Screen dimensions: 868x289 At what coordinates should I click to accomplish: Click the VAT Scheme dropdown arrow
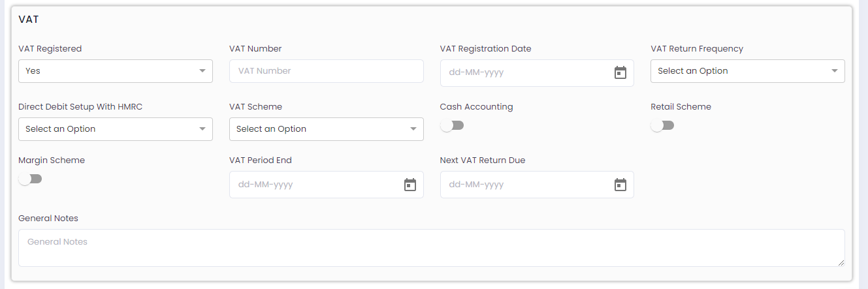[x=413, y=129]
